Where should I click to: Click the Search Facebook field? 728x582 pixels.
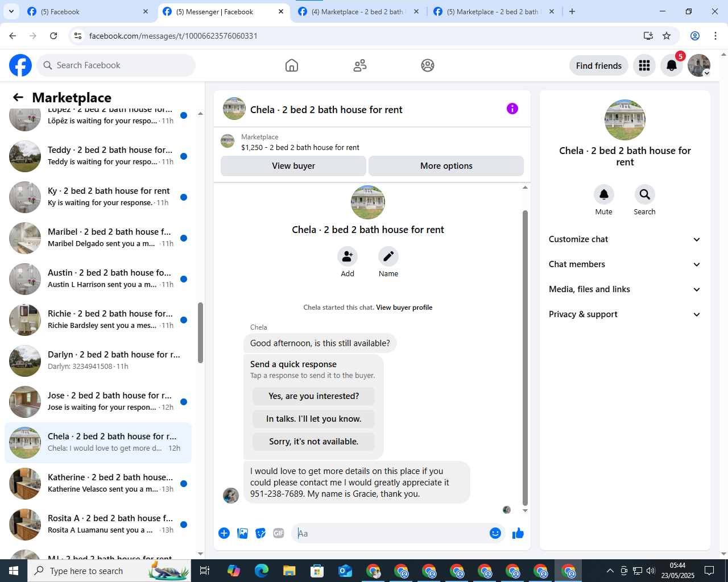click(116, 65)
